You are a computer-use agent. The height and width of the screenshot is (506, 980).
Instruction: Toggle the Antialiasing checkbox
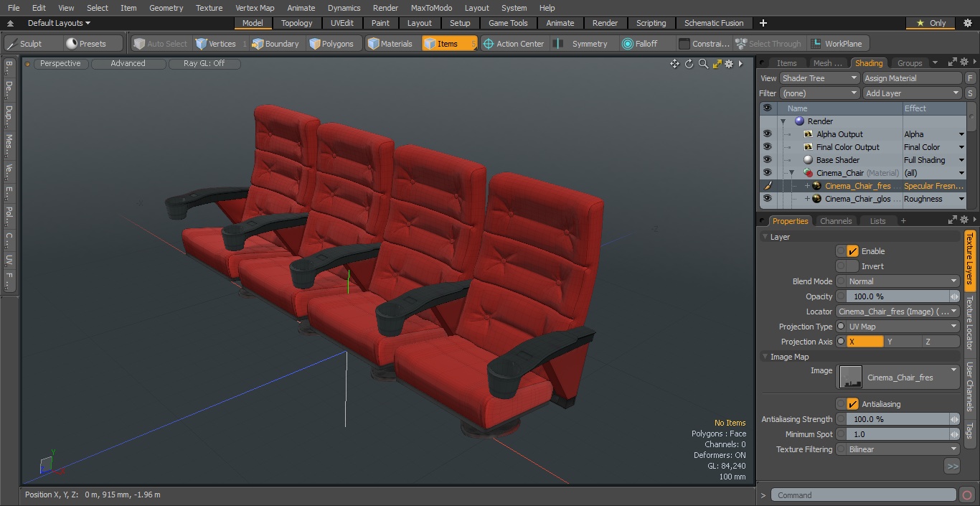pyautogui.click(x=852, y=404)
